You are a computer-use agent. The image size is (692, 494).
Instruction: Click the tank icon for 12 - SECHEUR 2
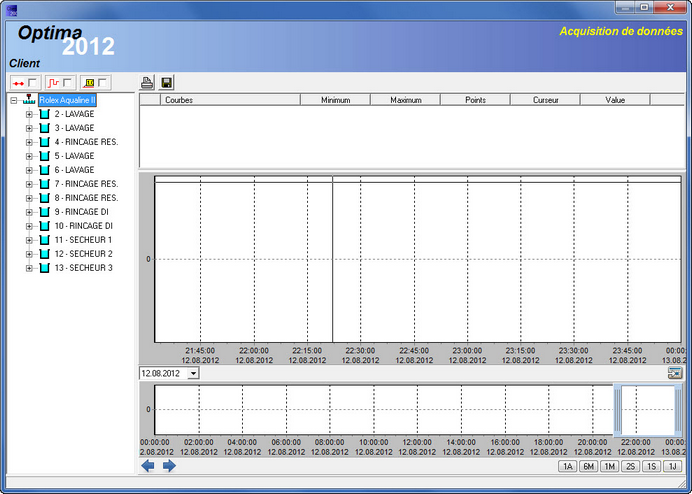tap(44, 254)
